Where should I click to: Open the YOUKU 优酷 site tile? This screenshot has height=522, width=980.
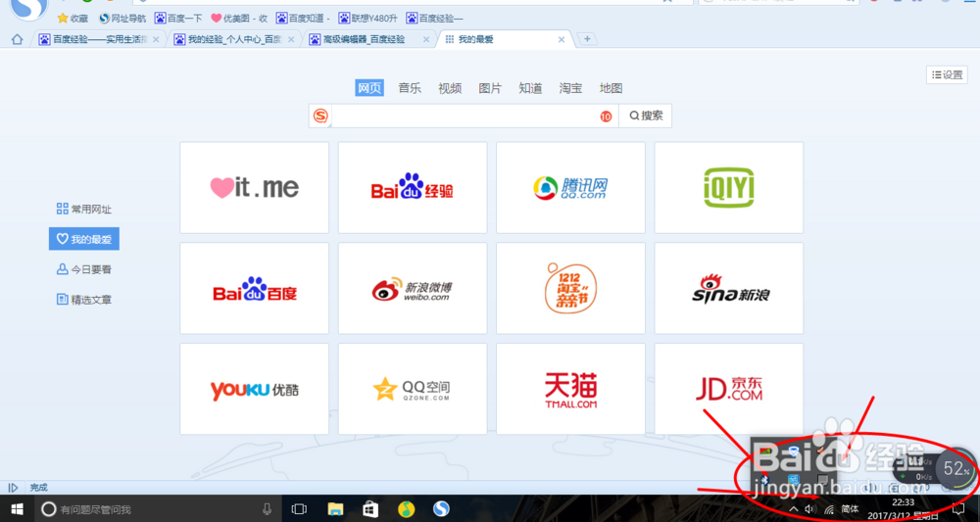click(255, 389)
